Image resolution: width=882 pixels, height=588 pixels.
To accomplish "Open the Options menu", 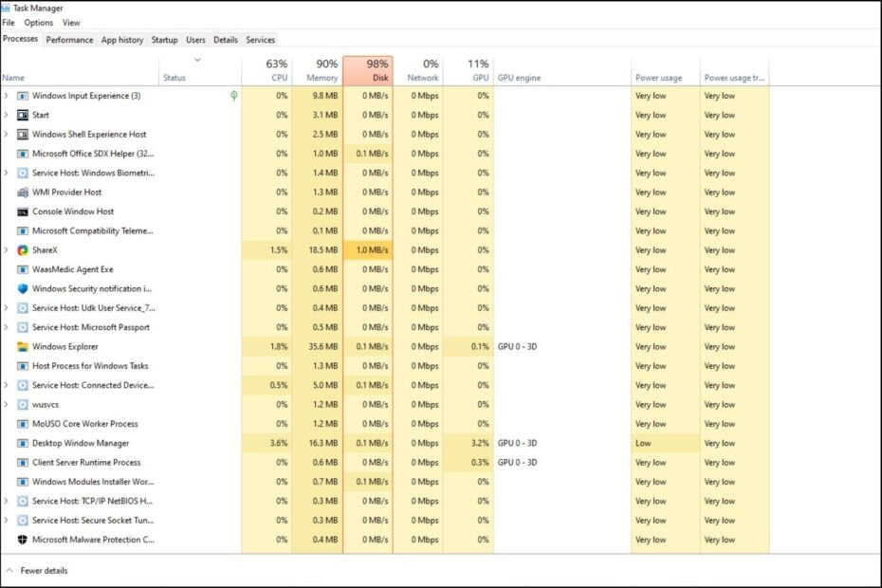I will (38, 22).
